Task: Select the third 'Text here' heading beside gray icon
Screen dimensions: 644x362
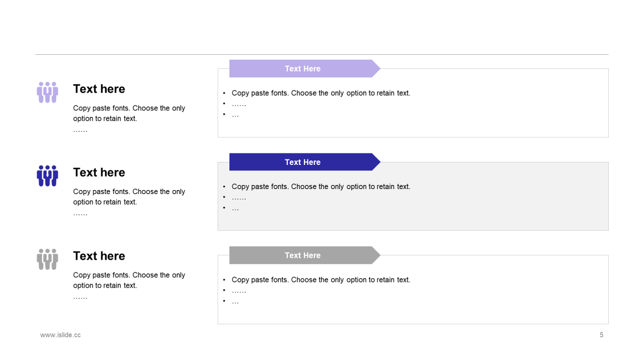Action: [x=99, y=256]
